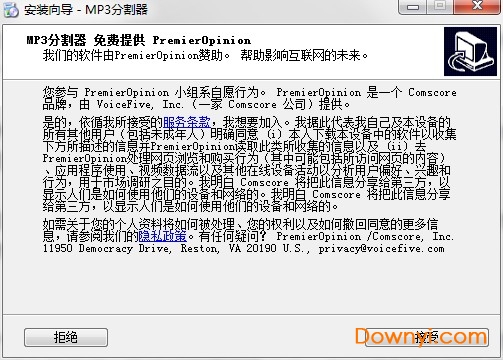Click the window title 安装向导 - MP3分割器
This screenshot has height=360, width=503.
click(x=86, y=10)
